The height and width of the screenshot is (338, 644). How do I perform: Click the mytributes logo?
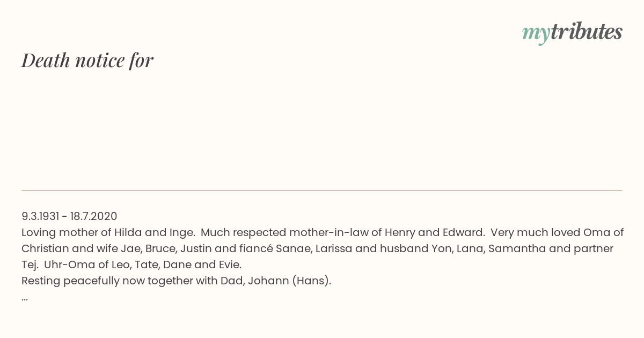click(x=572, y=32)
